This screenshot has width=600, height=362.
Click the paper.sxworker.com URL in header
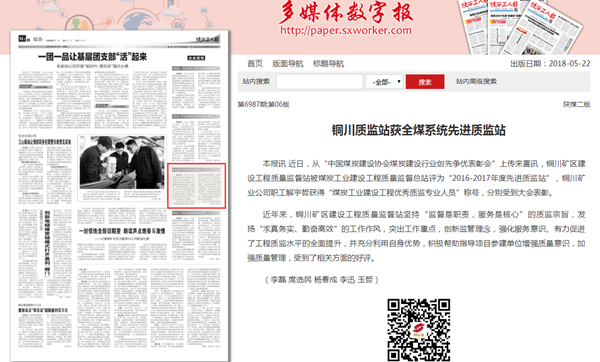tap(346, 30)
